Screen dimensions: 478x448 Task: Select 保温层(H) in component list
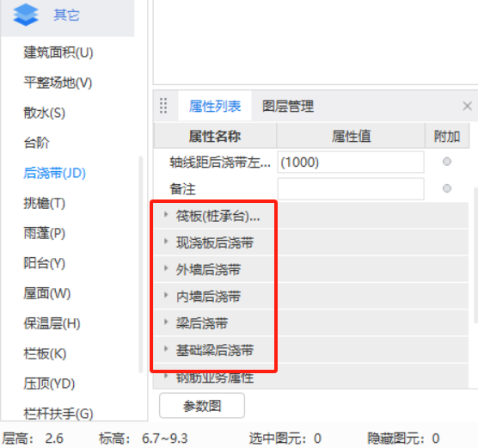point(52,323)
